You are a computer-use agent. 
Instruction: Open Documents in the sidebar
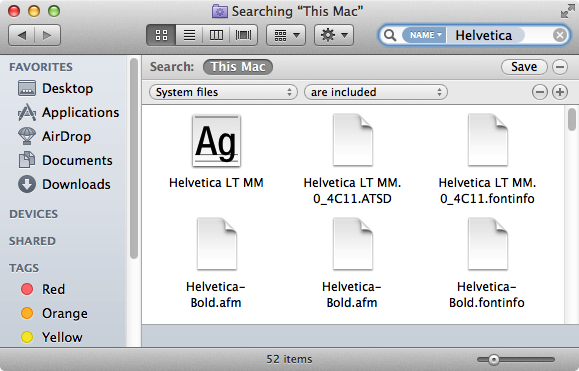tap(65, 160)
